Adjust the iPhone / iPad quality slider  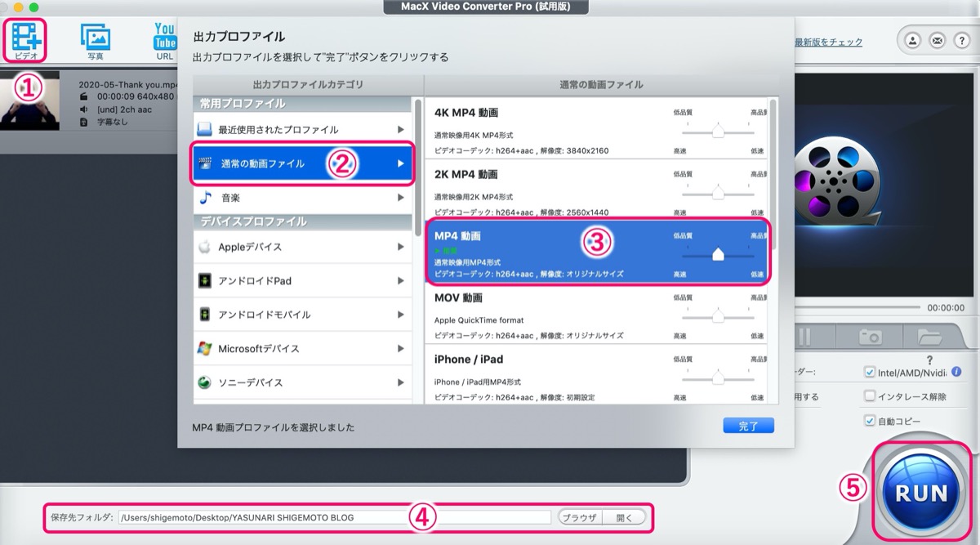coord(718,377)
